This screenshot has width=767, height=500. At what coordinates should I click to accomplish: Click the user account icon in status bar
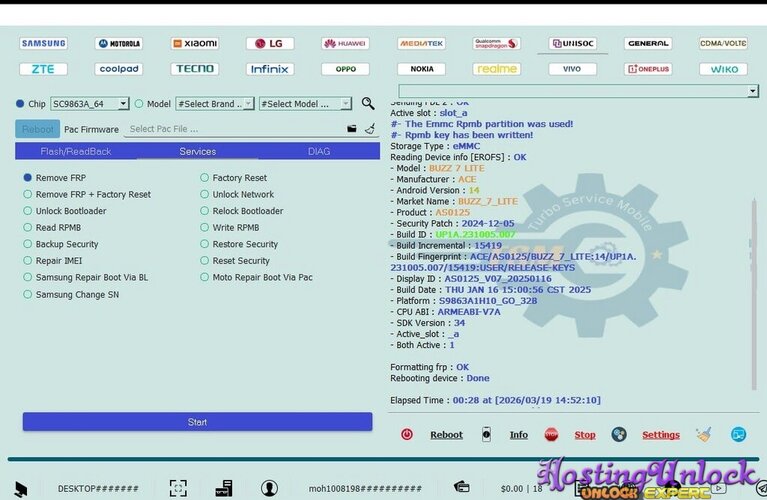270,488
